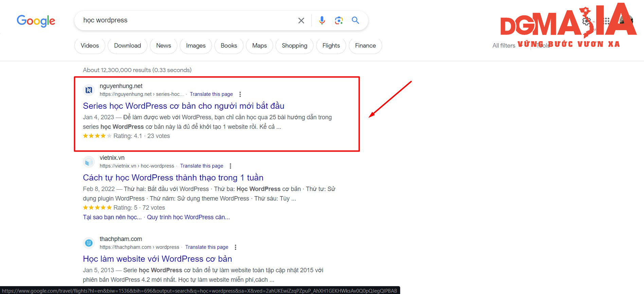Click the About 12,300,000 results text
The image size is (644, 294).
(137, 70)
